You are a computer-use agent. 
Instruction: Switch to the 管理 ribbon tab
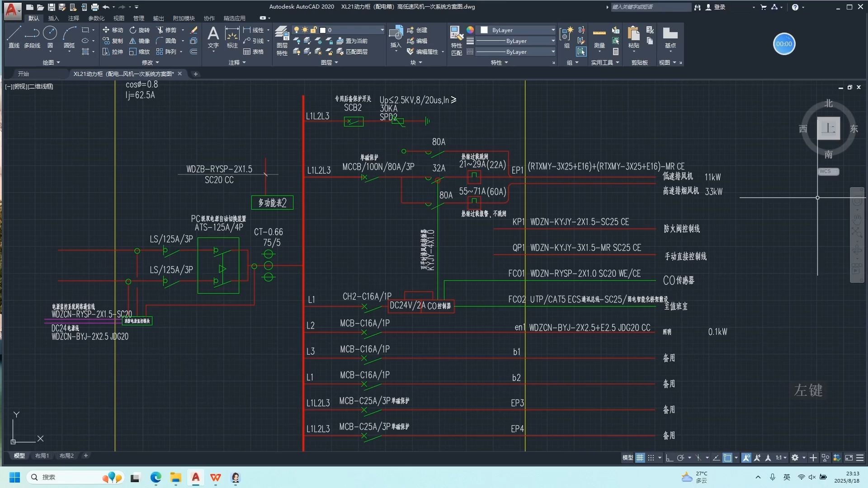pos(138,18)
